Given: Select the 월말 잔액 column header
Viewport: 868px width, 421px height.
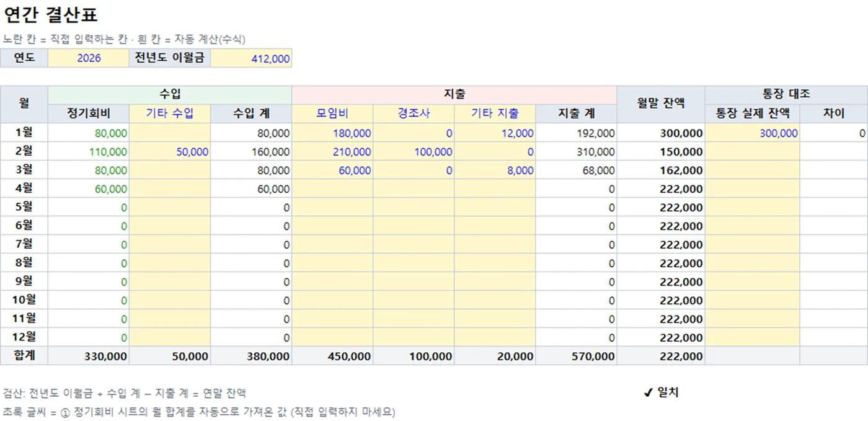Looking at the screenshot, I should (661, 104).
